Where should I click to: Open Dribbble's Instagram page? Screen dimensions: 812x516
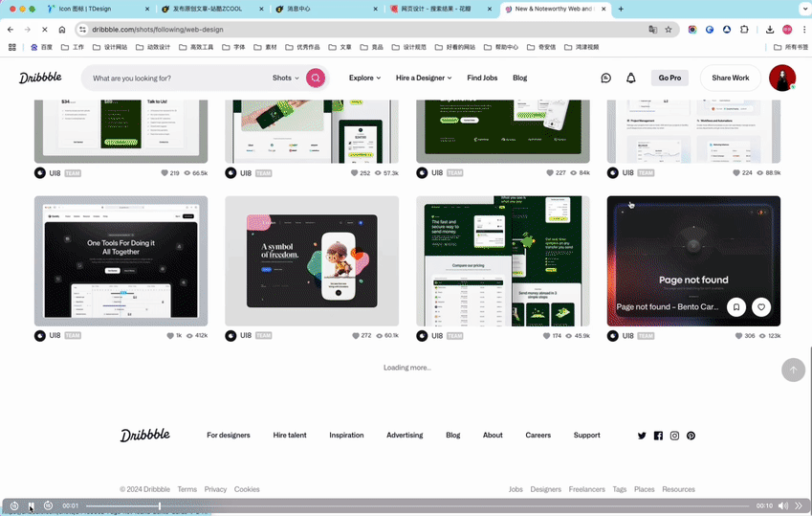click(x=674, y=436)
